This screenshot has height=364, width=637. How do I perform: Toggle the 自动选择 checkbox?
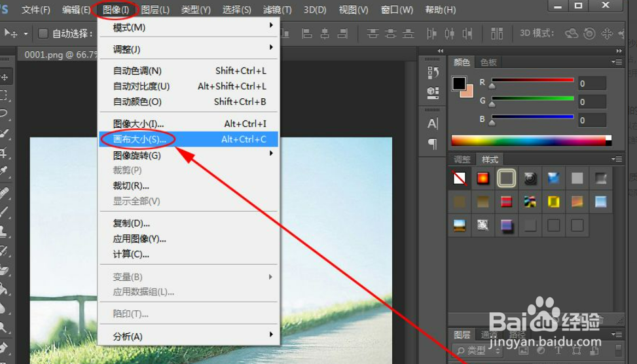coord(43,33)
